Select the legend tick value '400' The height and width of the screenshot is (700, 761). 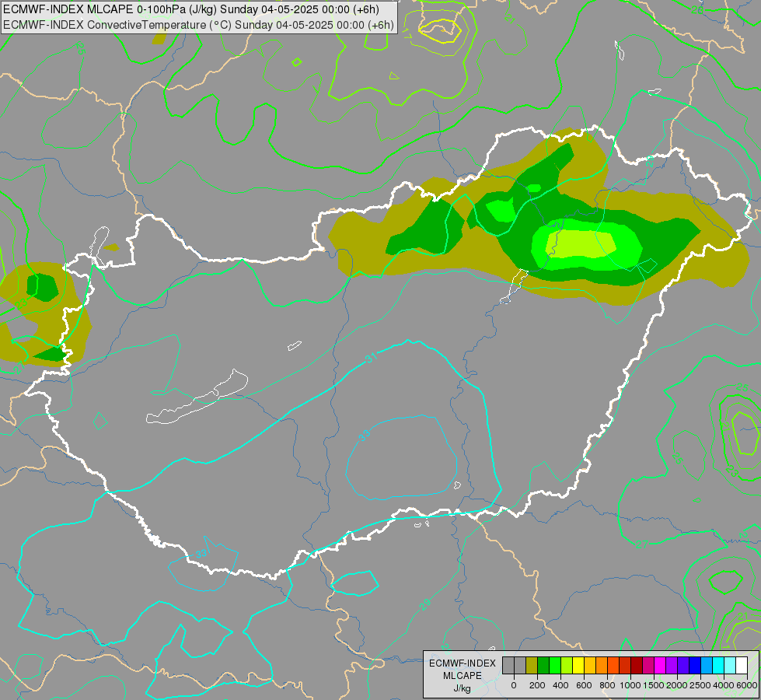coord(560,685)
